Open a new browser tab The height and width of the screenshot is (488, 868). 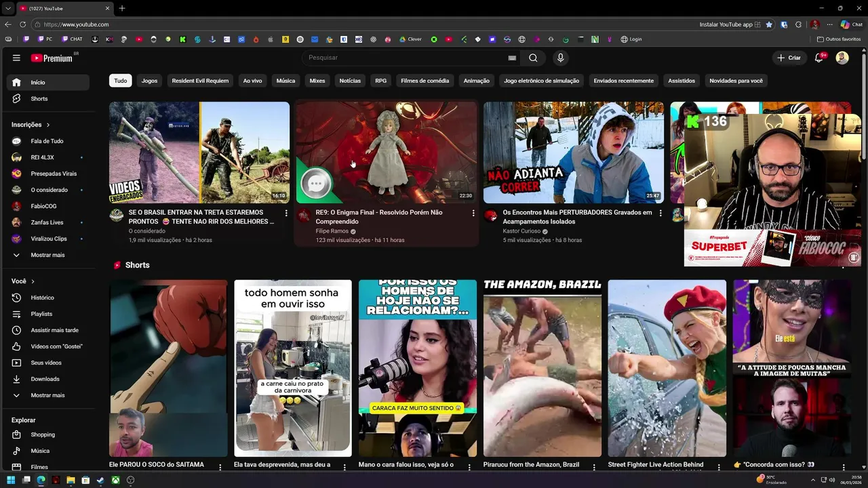122,8
